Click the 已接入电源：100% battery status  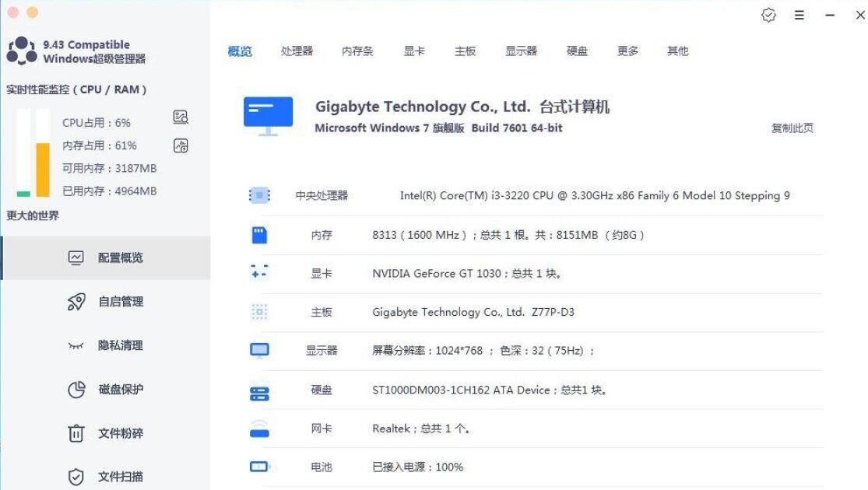417,467
